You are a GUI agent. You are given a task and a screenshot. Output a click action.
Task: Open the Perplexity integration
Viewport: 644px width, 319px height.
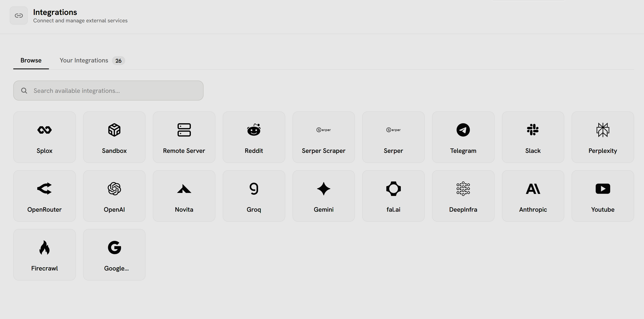click(x=603, y=137)
